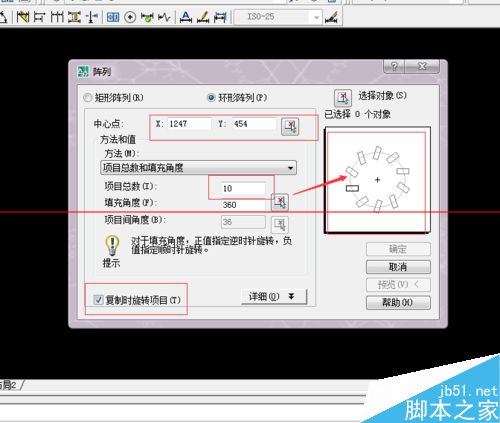The width and height of the screenshot is (500, 423).
Task: Click the 帮助 help button
Action: click(398, 303)
